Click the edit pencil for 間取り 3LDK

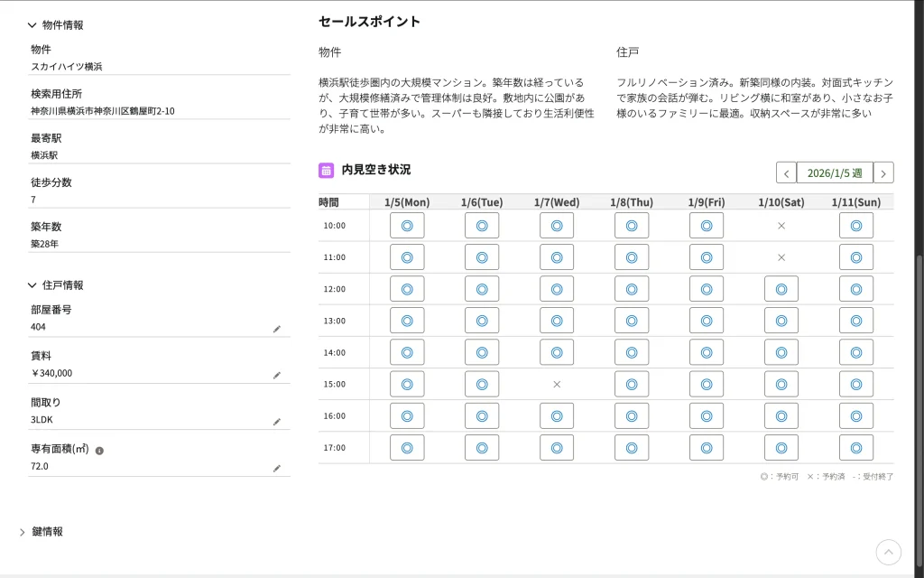point(277,422)
